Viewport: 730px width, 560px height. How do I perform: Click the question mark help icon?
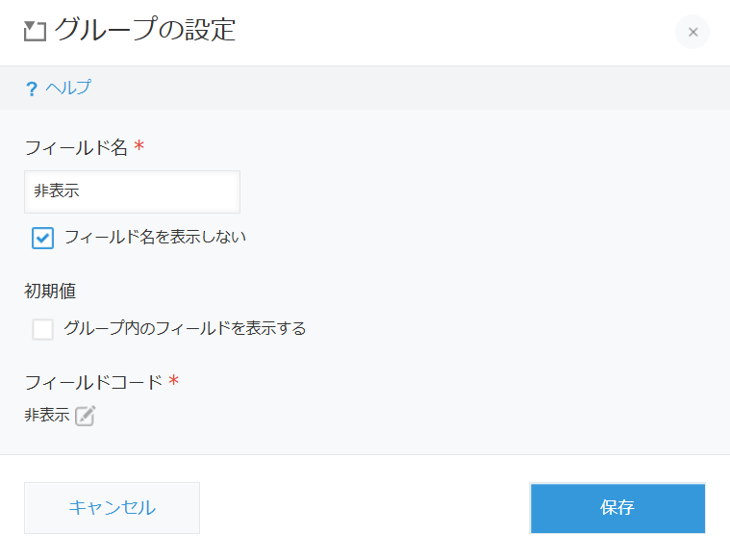pyautogui.click(x=31, y=89)
